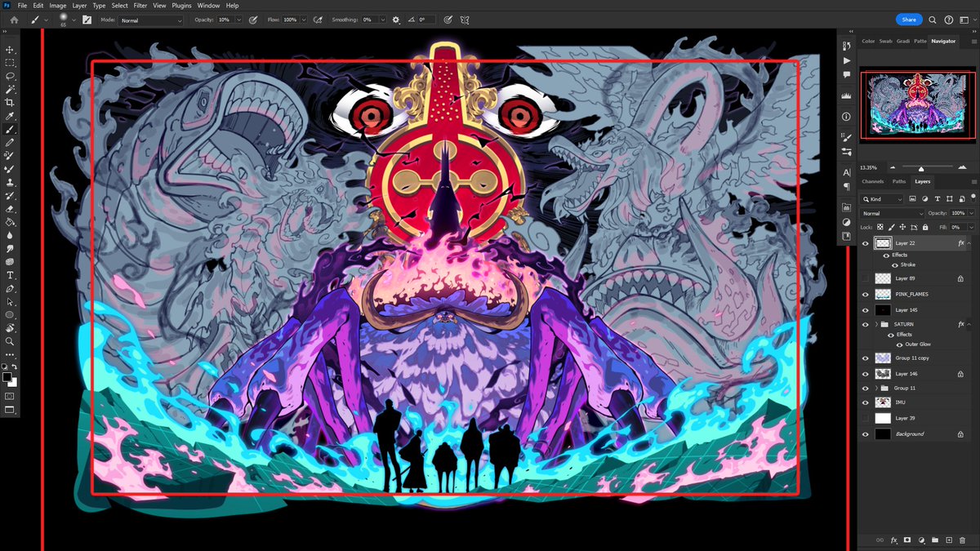Screen dimensions: 980x551
Task: Toggle Stroke effect visibility
Action: (894, 265)
